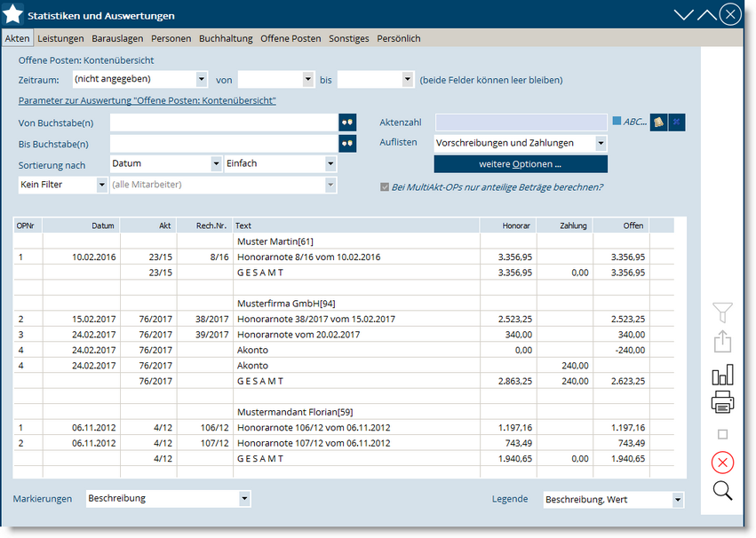Click the Text column header
The width and height of the screenshot is (756, 538).
click(x=356, y=225)
